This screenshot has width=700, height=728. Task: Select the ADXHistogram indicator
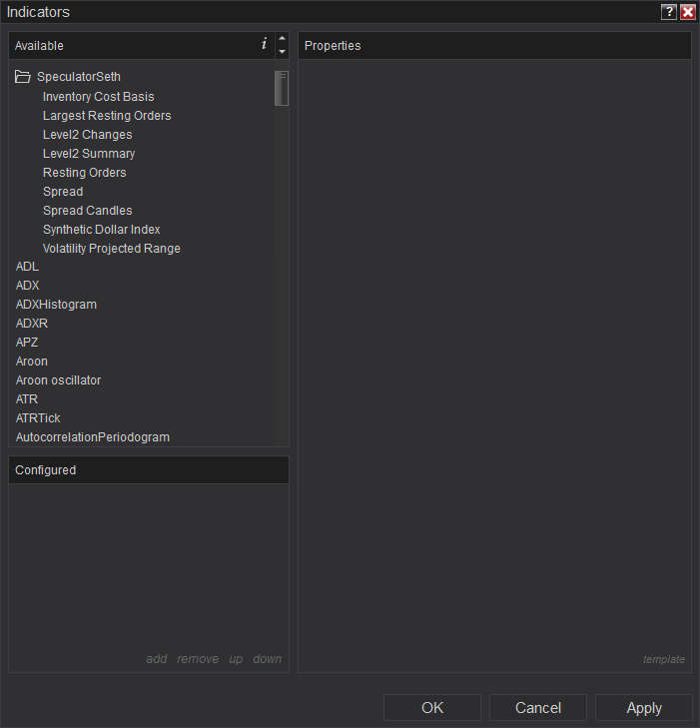(56, 305)
